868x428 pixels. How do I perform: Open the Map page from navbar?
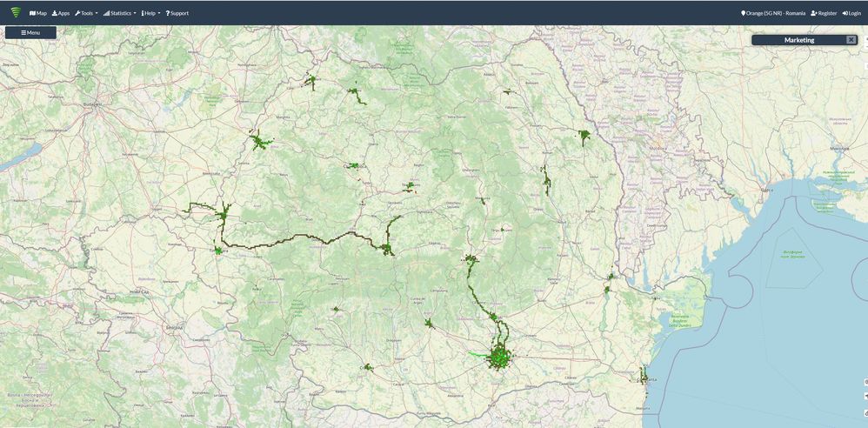click(38, 13)
